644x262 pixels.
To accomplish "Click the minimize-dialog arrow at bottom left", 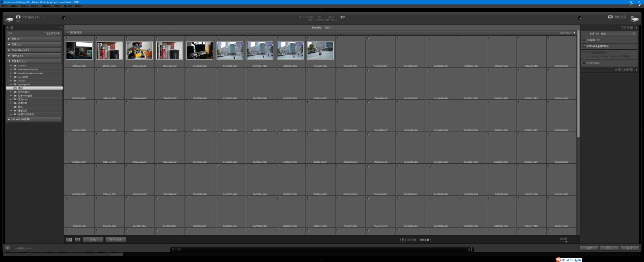I will [7, 248].
